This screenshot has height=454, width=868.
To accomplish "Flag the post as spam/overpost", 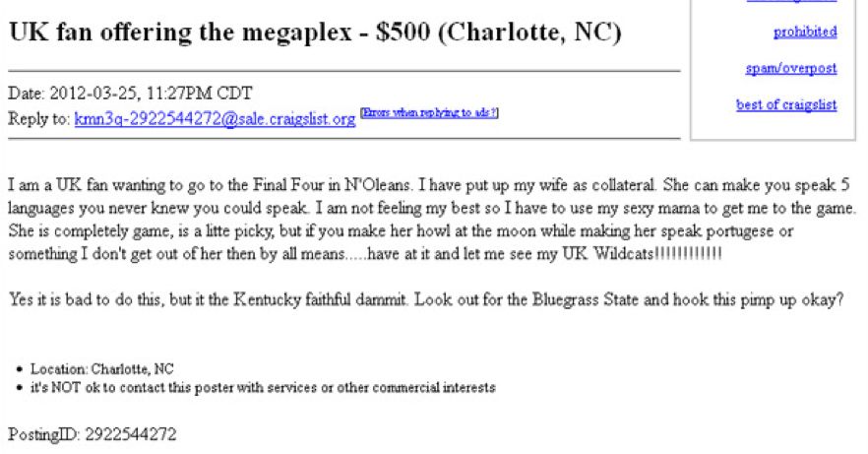I will (791, 68).
